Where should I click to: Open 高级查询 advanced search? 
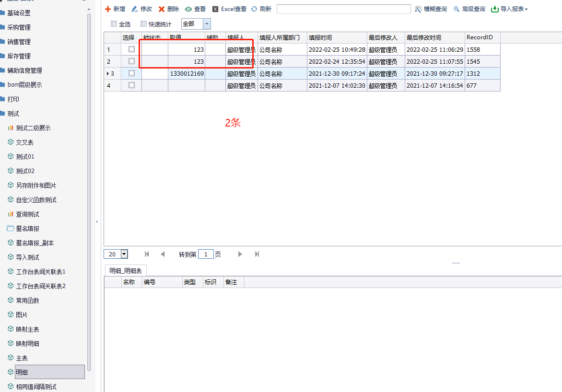click(457, 9)
